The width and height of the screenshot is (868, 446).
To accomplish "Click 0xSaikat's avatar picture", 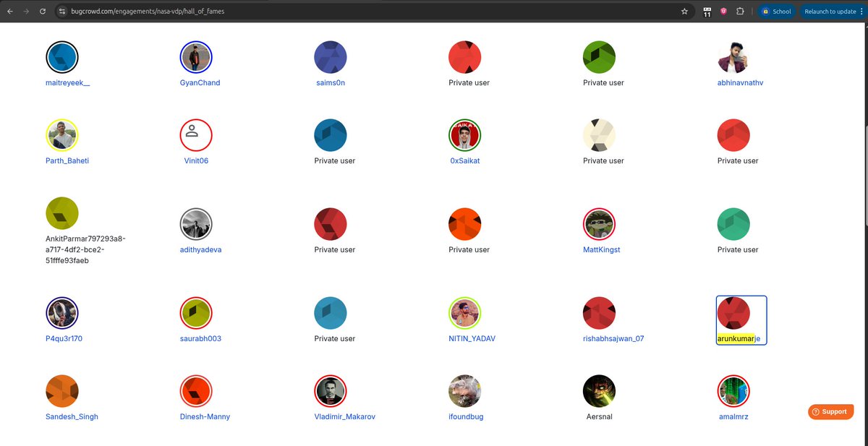I will point(465,135).
